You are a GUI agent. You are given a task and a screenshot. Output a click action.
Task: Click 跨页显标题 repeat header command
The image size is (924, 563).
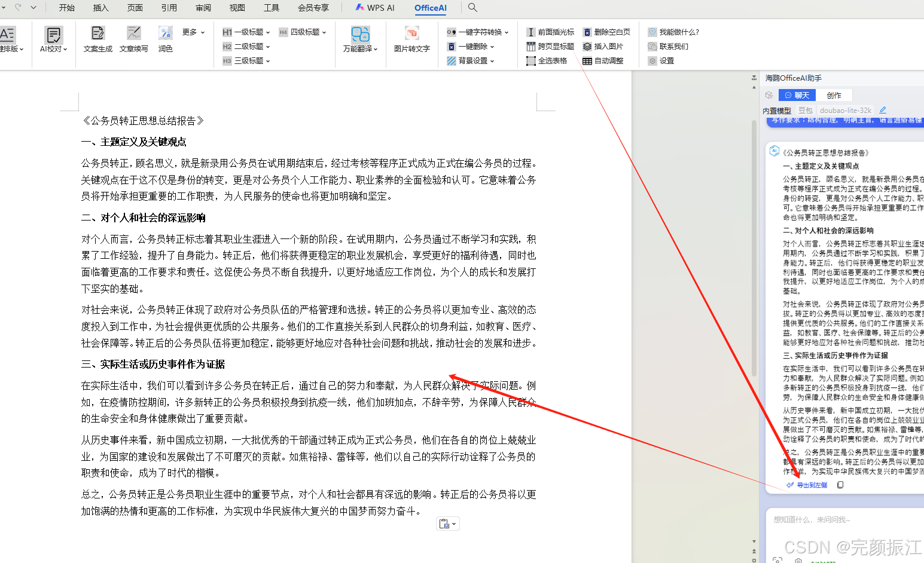pyautogui.click(x=550, y=47)
